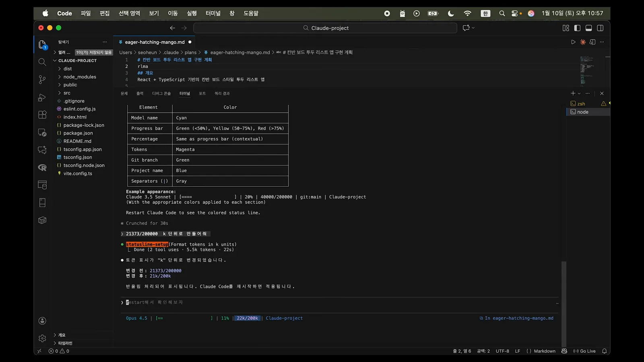Open notifications bell in status bar

point(604,351)
